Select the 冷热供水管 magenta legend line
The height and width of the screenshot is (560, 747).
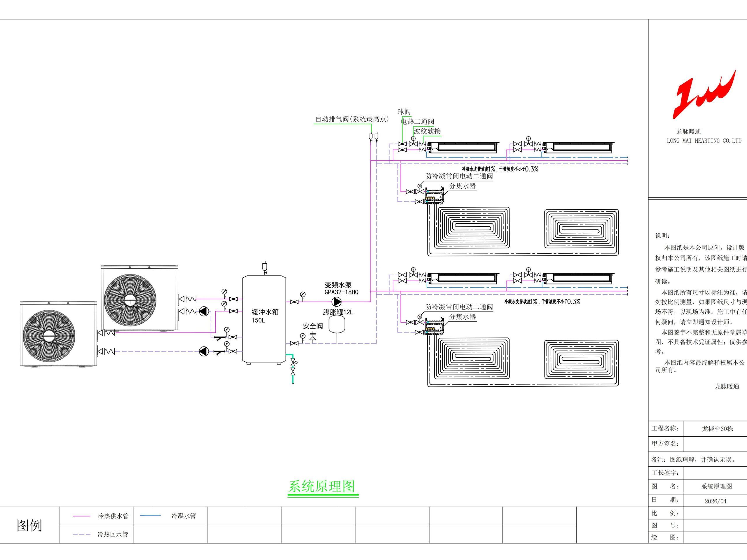(x=82, y=516)
